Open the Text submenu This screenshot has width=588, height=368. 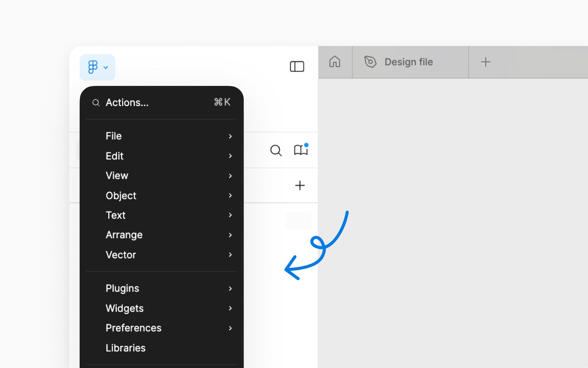[x=162, y=215]
